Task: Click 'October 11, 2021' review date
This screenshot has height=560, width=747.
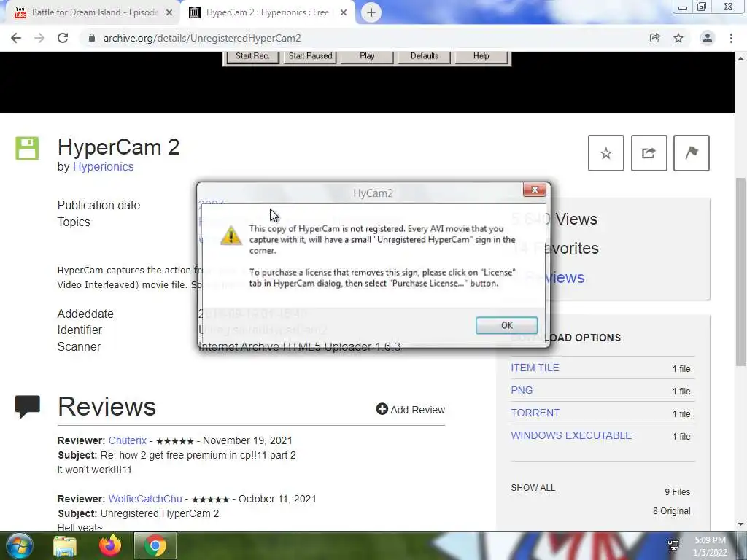Action: coord(277,499)
